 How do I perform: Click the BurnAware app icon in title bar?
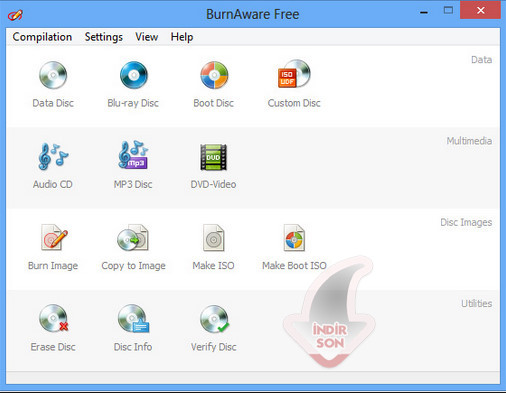tap(15, 15)
